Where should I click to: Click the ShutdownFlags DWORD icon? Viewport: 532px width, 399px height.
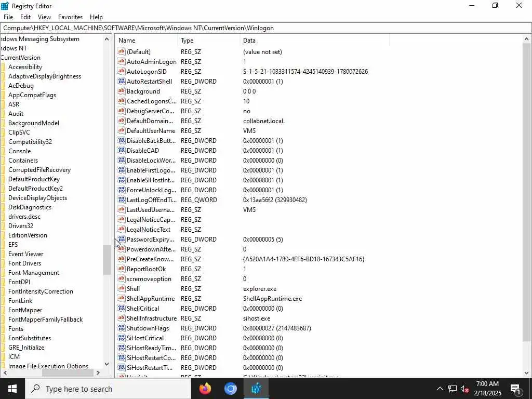coord(121,328)
